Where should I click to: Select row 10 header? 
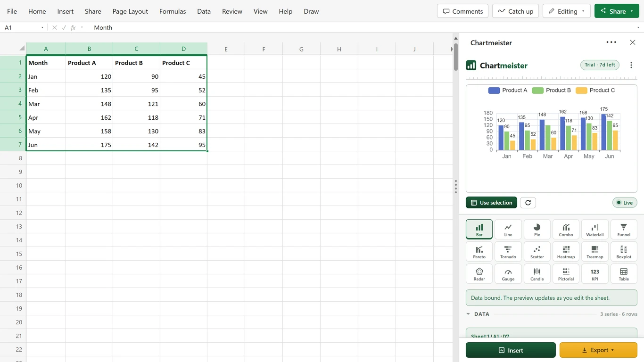tap(13, 185)
